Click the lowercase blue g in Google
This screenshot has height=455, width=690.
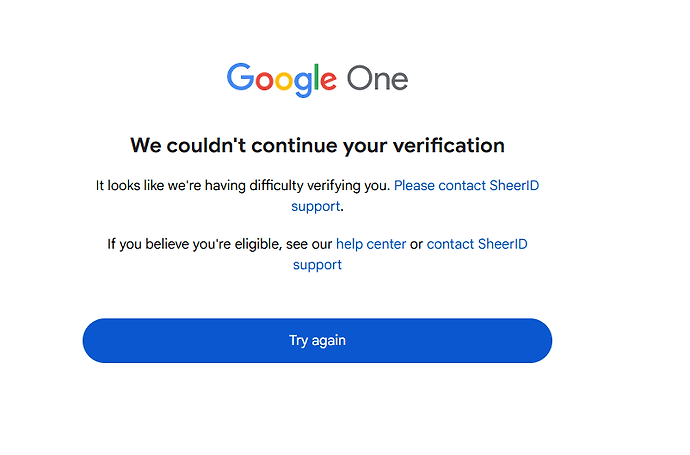tap(303, 84)
